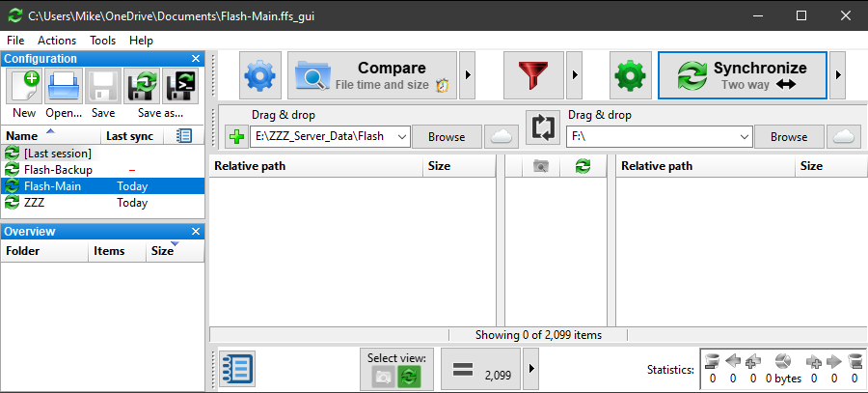Access online storage for left folder
Viewport: 868px width, 393px height.
click(502, 137)
